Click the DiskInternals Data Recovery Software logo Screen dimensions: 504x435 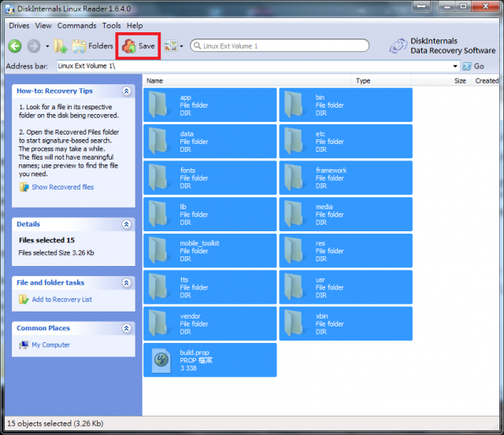coord(443,46)
